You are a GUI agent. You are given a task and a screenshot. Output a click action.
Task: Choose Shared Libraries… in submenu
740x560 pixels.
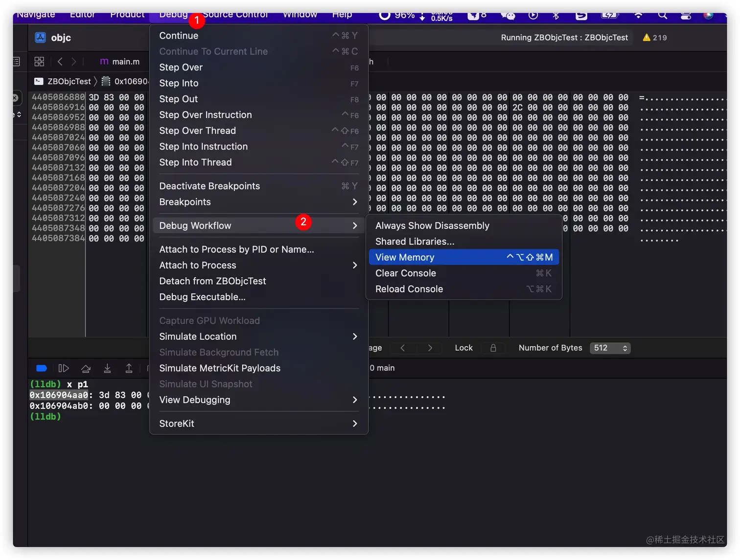click(x=464, y=242)
